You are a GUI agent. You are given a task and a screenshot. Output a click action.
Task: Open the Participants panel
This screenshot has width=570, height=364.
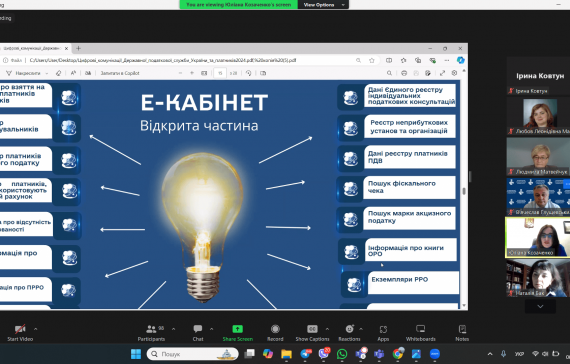click(151, 333)
